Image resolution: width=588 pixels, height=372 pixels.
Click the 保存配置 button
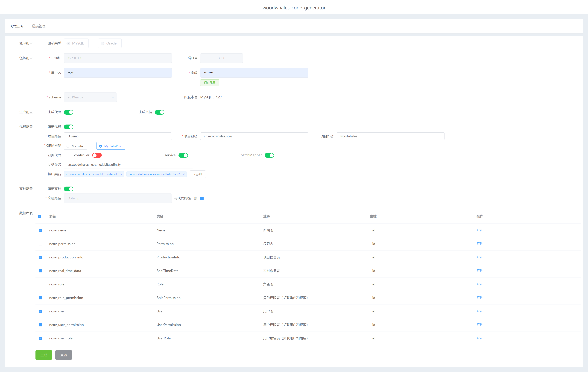(210, 83)
